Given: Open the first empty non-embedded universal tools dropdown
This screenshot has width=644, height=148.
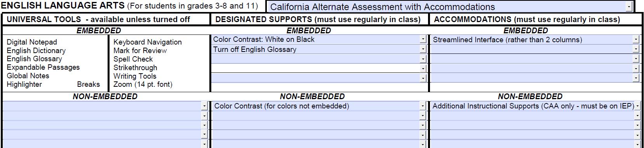Looking at the screenshot, I should point(205,106).
